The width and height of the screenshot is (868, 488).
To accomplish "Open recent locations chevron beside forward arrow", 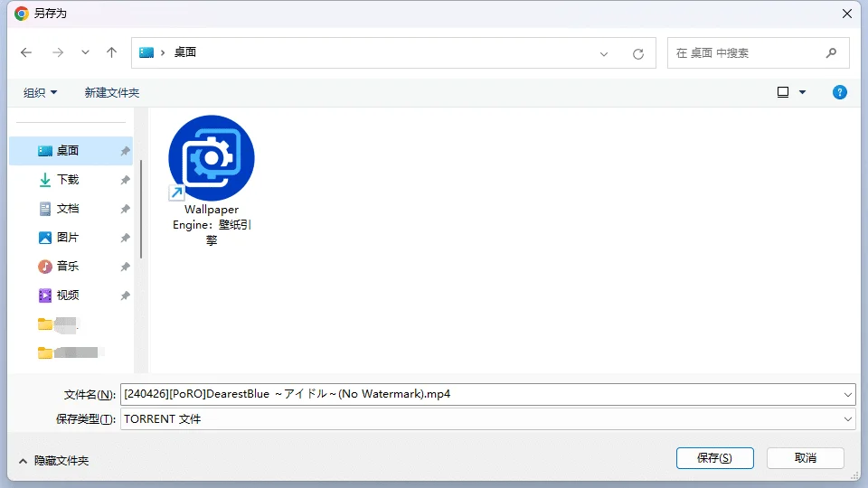I will tap(85, 52).
